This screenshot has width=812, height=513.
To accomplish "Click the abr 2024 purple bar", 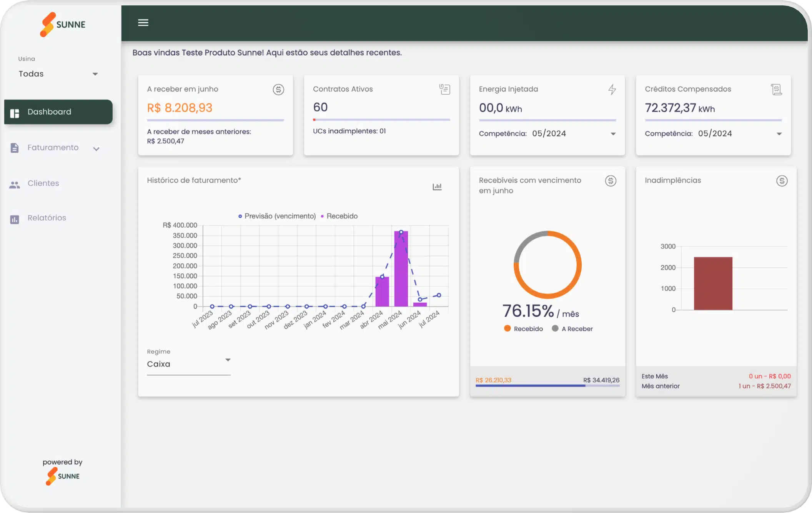I will (x=382, y=291).
